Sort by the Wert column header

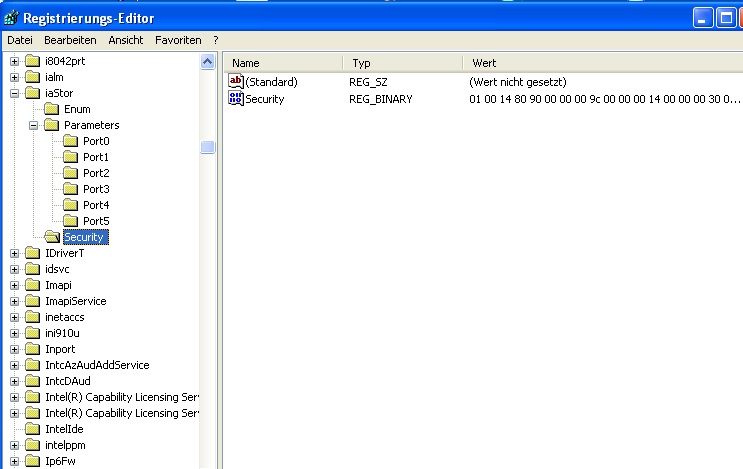(x=603, y=63)
